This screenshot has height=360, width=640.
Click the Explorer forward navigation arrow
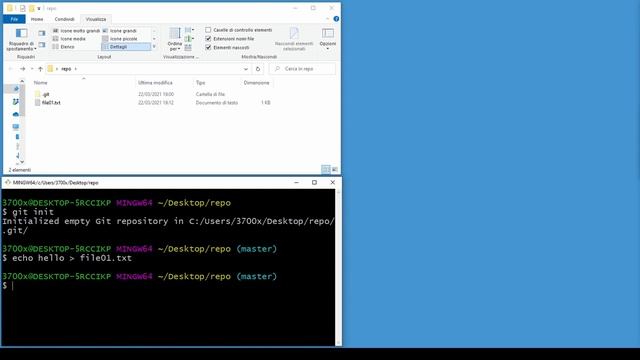coord(23,69)
